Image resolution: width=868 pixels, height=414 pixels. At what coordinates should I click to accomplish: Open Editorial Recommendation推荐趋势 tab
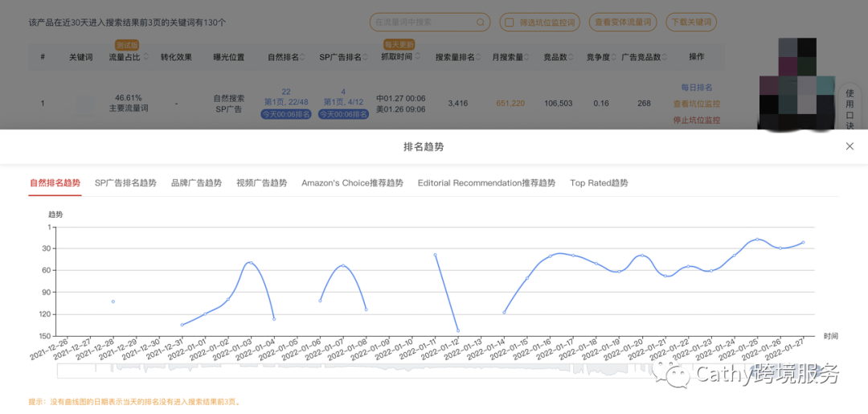[x=486, y=183]
